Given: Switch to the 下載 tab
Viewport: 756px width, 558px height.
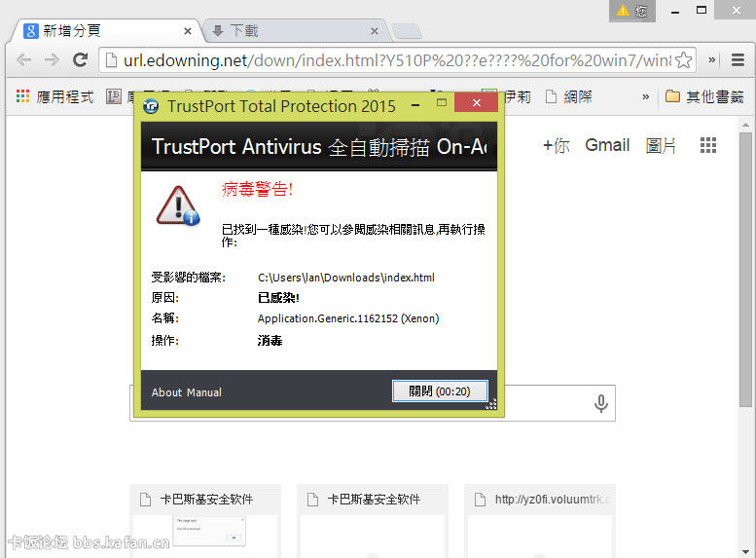Looking at the screenshot, I should 292,30.
